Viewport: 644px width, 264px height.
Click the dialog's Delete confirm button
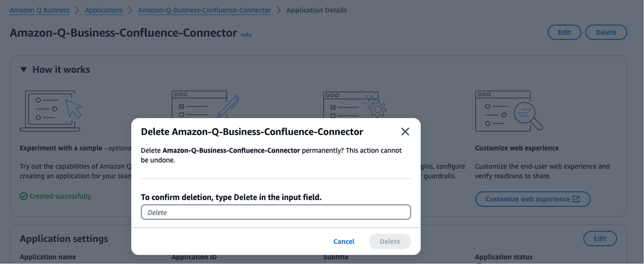pyautogui.click(x=390, y=241)
